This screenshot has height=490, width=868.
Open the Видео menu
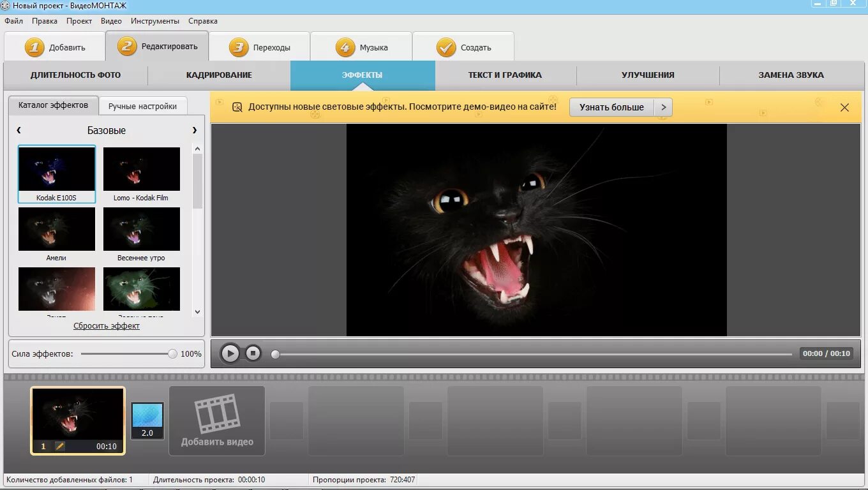111,21
